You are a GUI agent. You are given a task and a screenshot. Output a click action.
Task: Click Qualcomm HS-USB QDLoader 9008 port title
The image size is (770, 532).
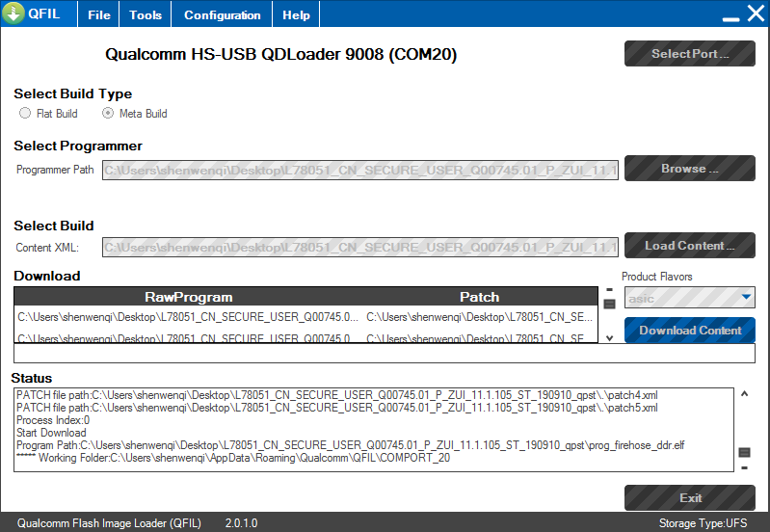pos(280,54)
